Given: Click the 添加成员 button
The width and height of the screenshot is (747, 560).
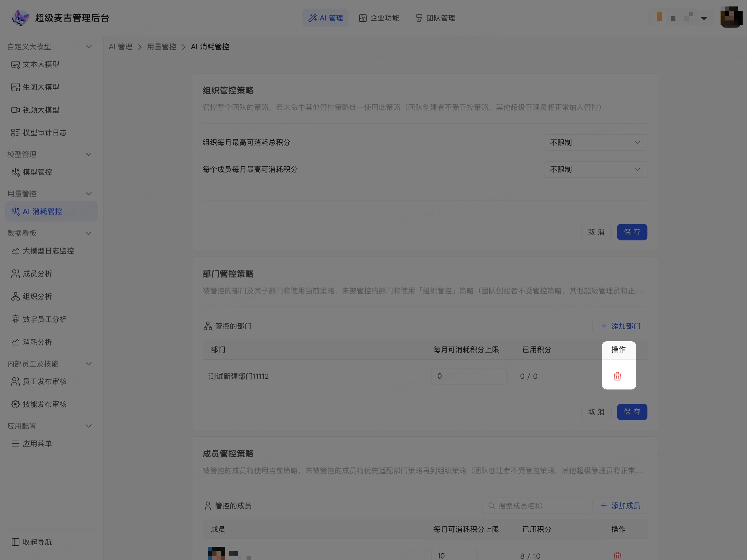Looking at the screenshot, I should [x=620, y=506].
